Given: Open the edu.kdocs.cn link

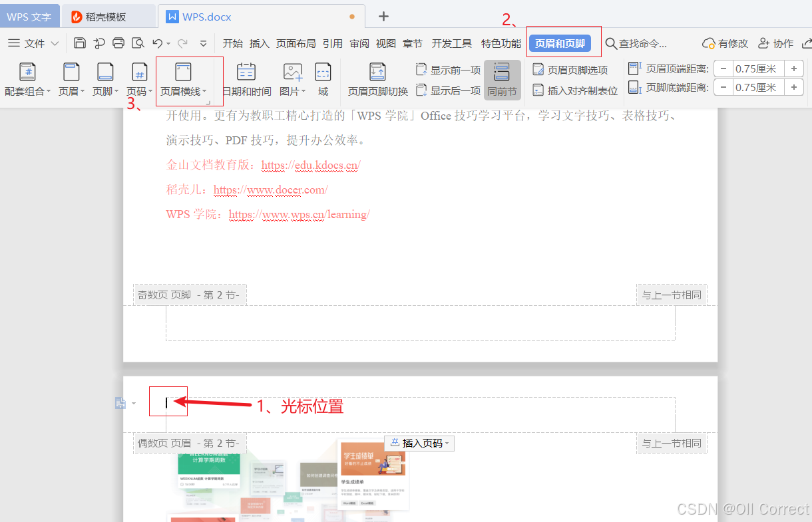Looking at the screenshot, I should tap(311, 165).
